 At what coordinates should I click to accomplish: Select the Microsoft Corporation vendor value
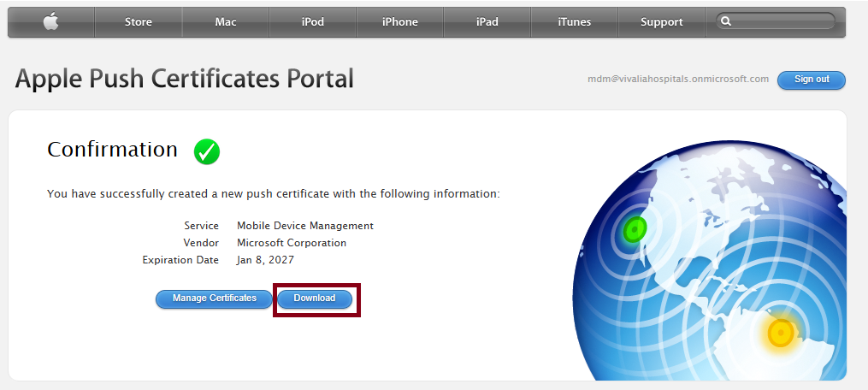tap(292, 243)
